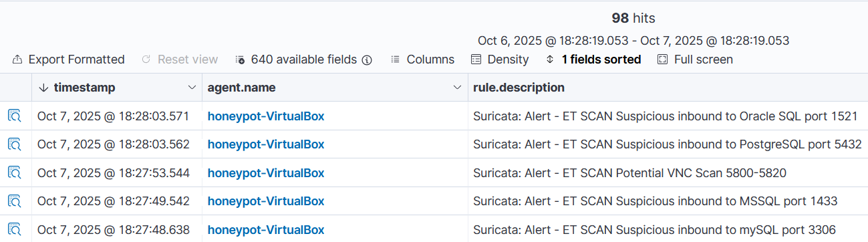This screenshot has width=868, height=242.
Task: Inspect document details for the MSSQL port 1433 row
Action: coord(15,201)
